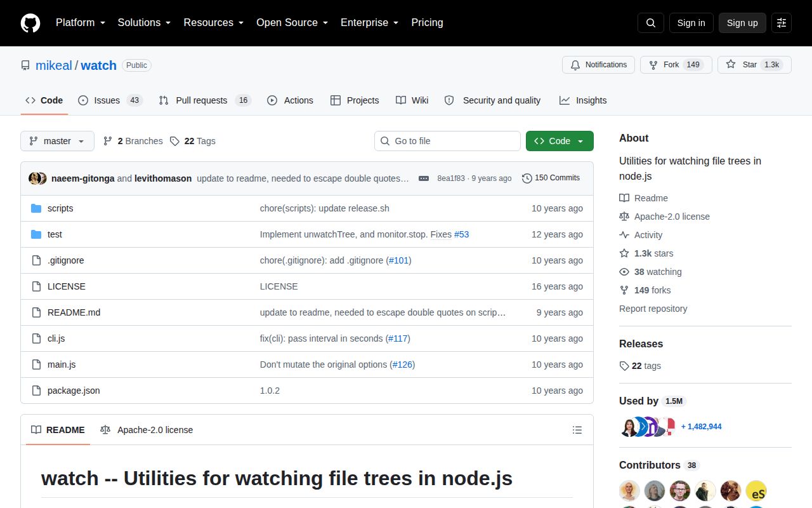Expand the Open Source menu
Screen dimensions: 812x508
click(x=292, y=23)
